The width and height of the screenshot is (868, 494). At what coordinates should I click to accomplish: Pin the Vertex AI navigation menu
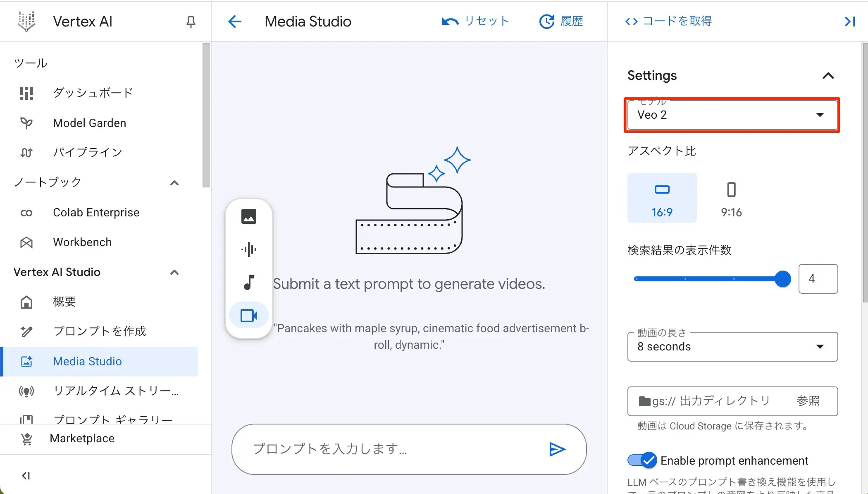pos(191,22)
